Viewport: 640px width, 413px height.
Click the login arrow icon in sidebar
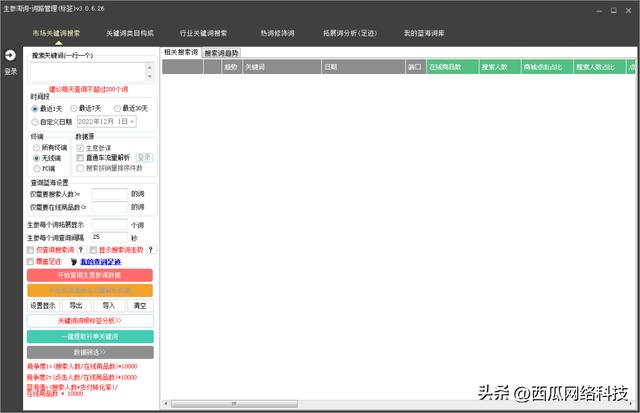pos(10,55)
